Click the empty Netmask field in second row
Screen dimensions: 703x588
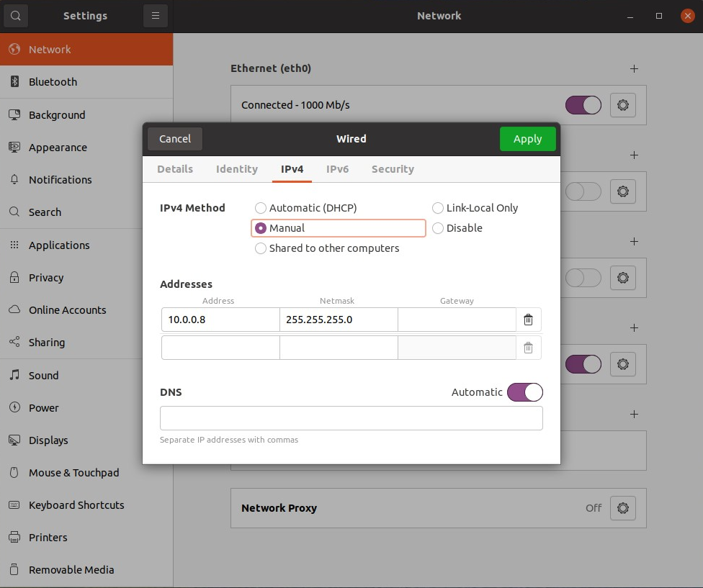339,348
